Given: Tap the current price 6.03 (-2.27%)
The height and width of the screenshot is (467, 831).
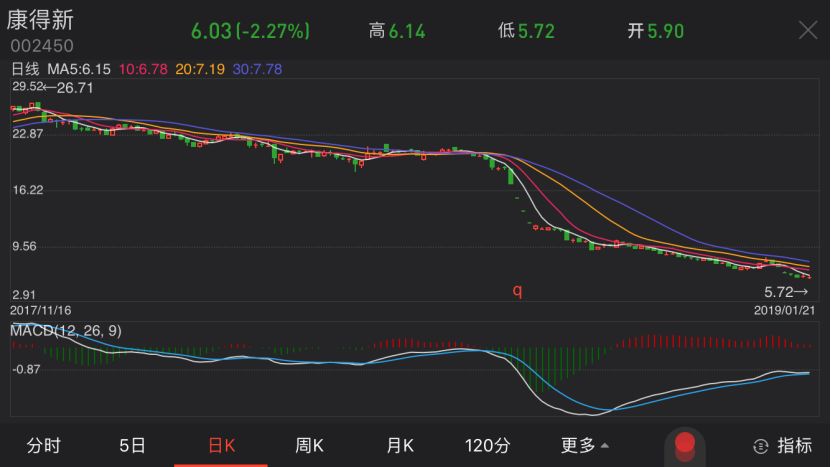Looking at the screenshot, I should (253, 31).
